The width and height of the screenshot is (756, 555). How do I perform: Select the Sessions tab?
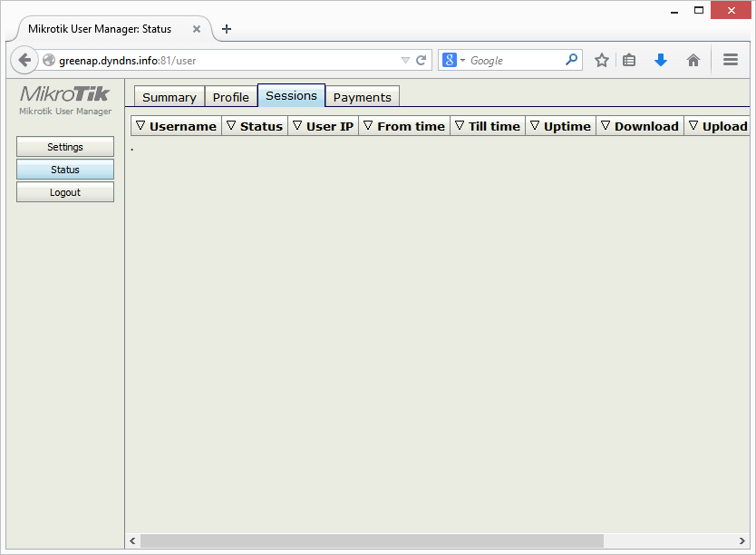click(x=291, y=95)
